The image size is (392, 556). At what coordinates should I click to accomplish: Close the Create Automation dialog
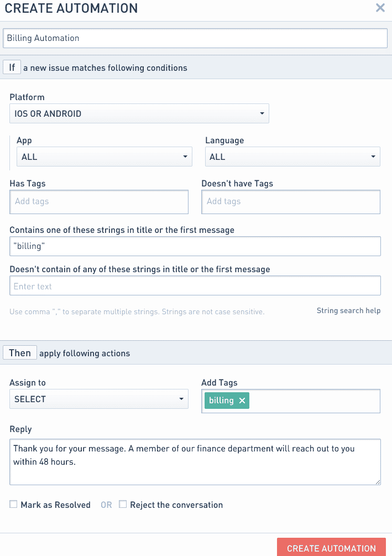(380, 8)
